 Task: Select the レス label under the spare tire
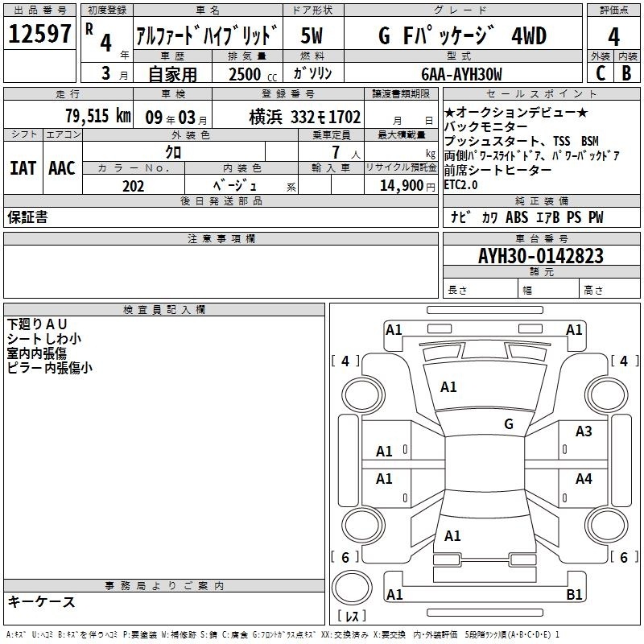click(352, 617)
